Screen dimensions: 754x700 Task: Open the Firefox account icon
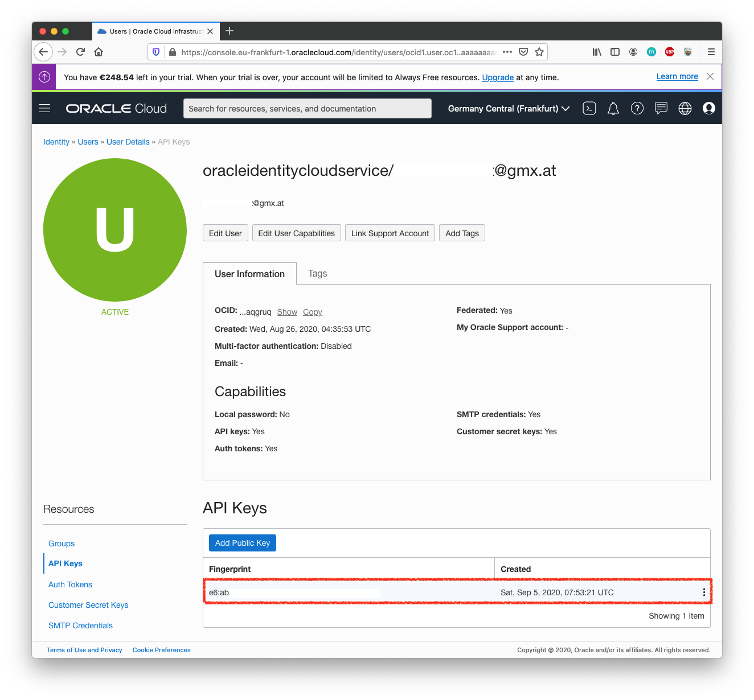coord(633,52)
